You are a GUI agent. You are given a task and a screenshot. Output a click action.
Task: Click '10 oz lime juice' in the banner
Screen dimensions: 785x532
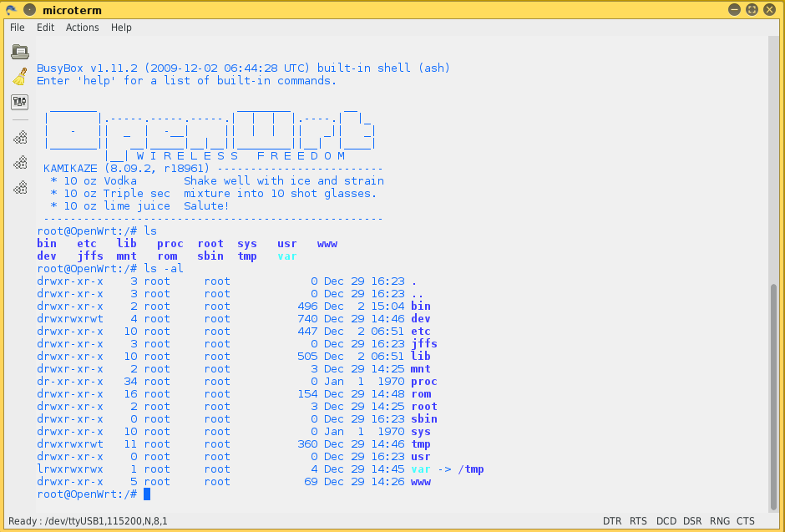pyautogui.click(x=117, y=205)
